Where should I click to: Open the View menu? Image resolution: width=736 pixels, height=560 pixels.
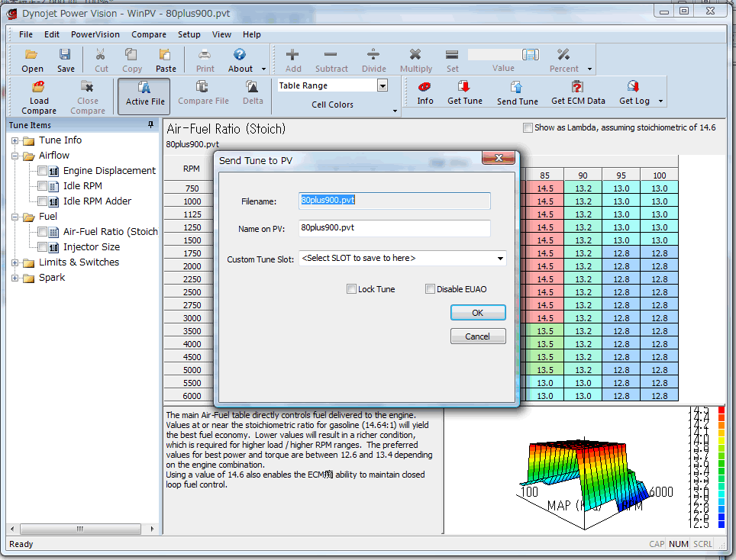coord(221,34)
